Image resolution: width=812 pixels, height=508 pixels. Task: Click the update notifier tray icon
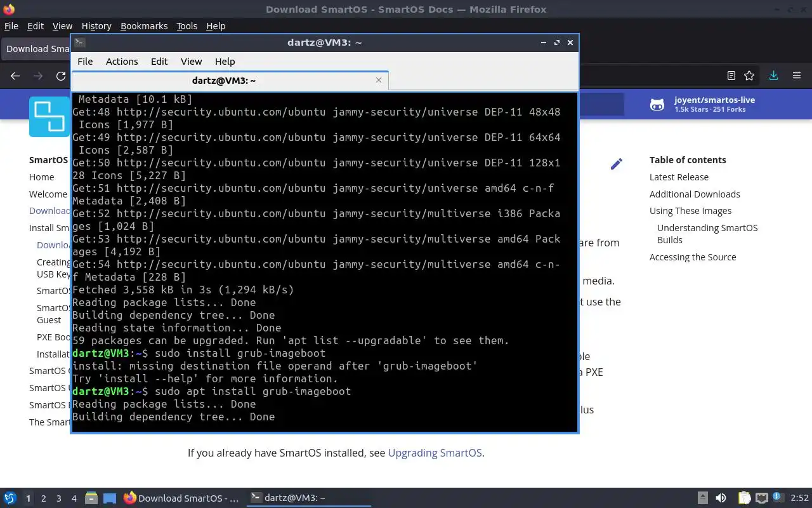click(777, 497)
